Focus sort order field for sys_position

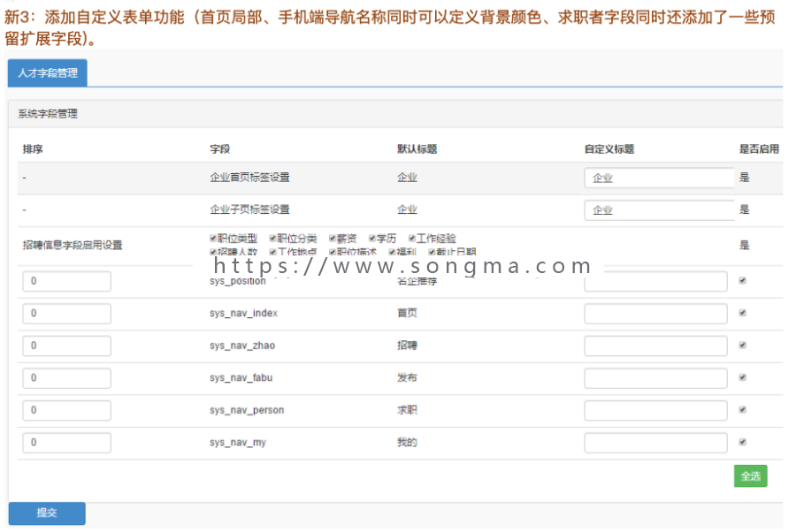66,281
